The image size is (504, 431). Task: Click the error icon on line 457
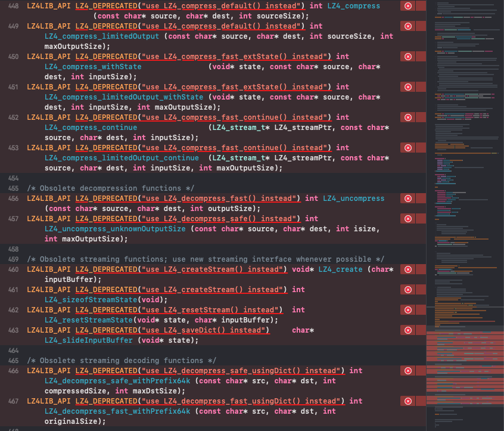click(x=408, y=219)
